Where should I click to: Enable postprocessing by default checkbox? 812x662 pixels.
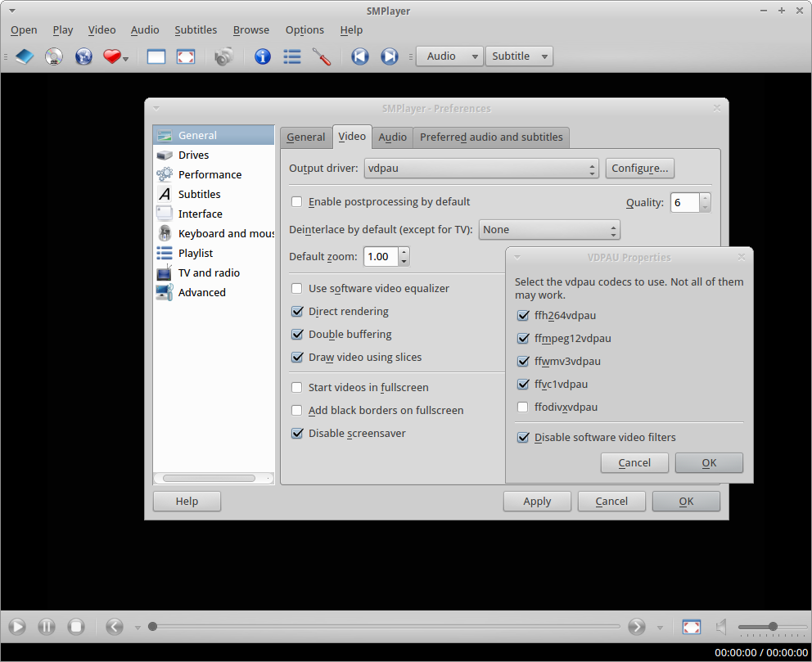(x=297, y=202)
